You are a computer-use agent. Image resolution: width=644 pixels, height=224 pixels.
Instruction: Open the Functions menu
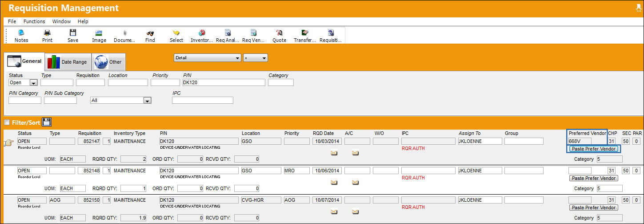pyautogui.click(x=34, y=21)
